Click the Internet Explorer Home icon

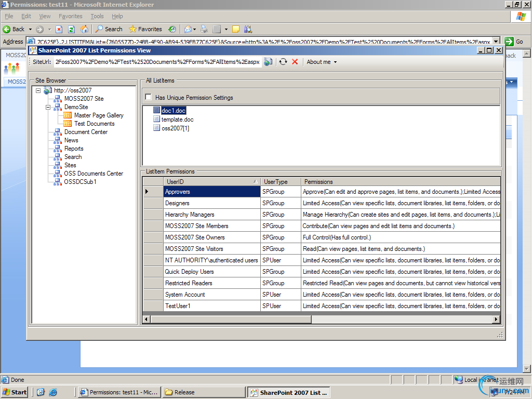pos(85,29)
